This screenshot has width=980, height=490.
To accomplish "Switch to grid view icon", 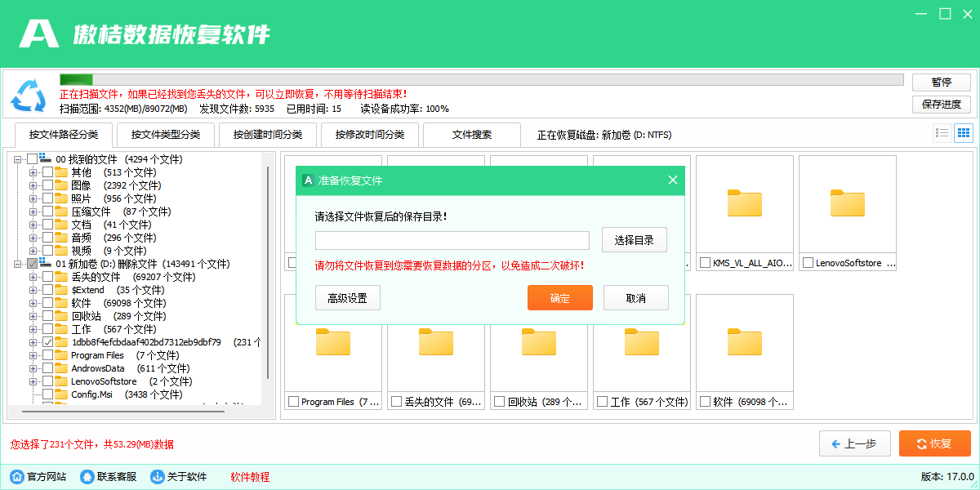I will click(965, 133).
